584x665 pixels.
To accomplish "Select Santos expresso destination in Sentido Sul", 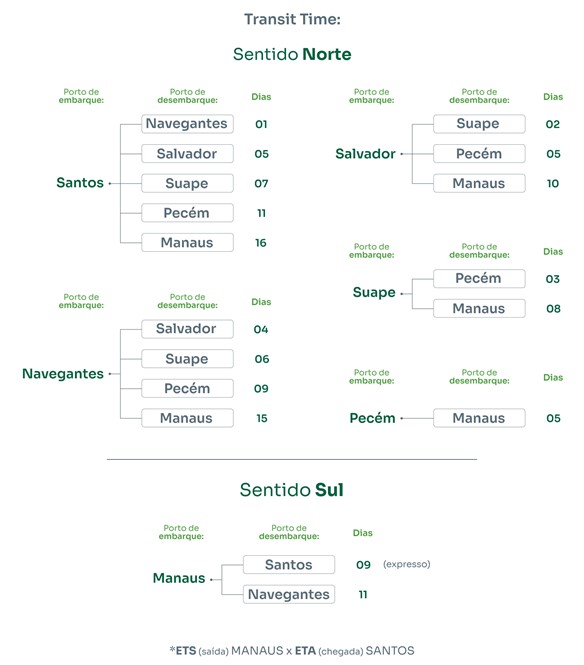I will (289, 565).
